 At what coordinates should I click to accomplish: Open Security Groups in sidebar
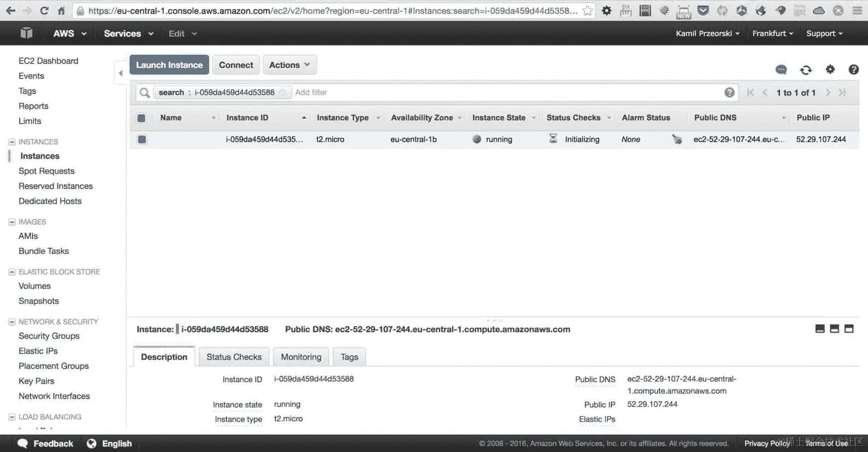(49, 336)
